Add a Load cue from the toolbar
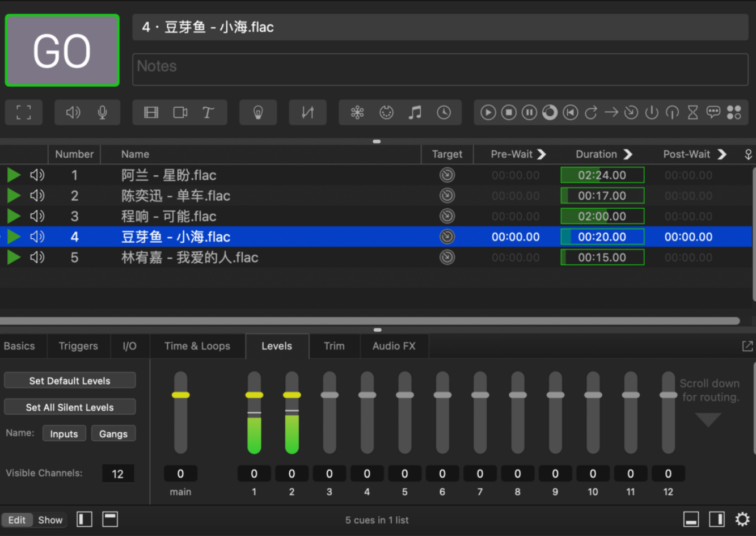The width and height of the screenshot is (756, 536). click(550, 112)
